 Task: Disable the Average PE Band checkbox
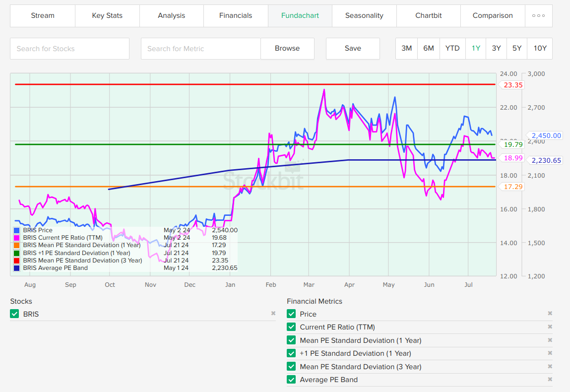click(291, 380)
